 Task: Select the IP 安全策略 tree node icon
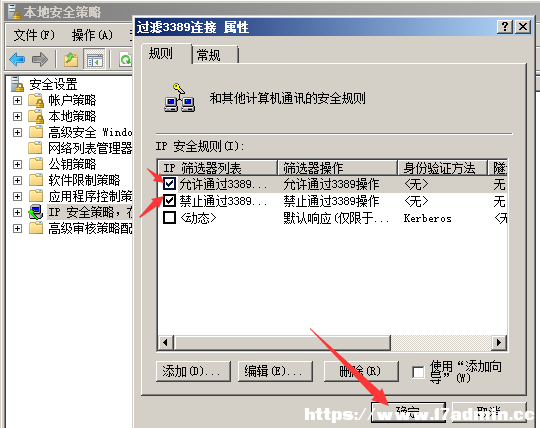click(x=35, y=212)
